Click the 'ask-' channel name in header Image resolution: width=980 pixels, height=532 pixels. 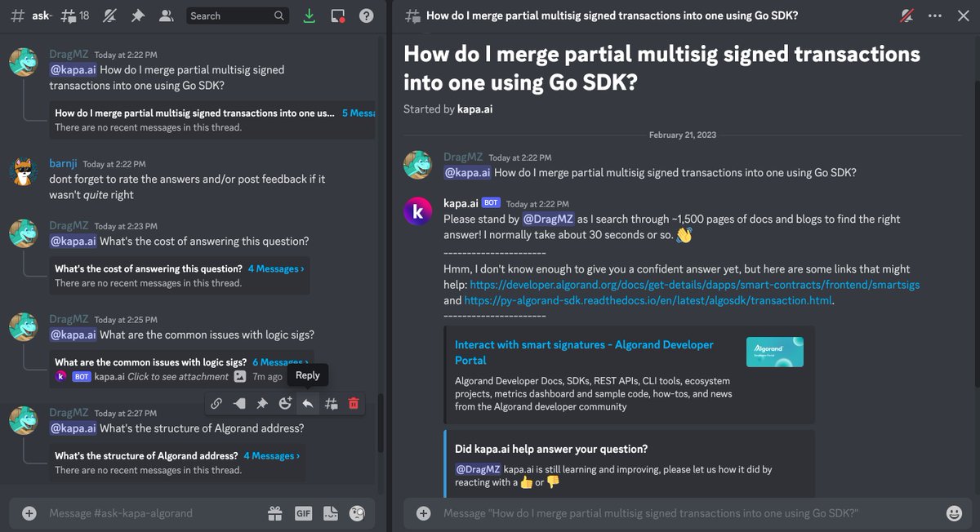click(x=42, y=16)
